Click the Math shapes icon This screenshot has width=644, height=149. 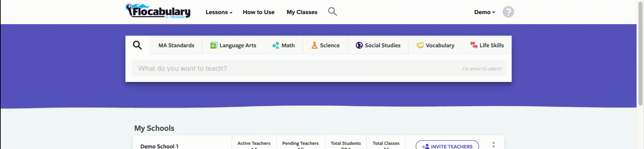tap(276, 45)
